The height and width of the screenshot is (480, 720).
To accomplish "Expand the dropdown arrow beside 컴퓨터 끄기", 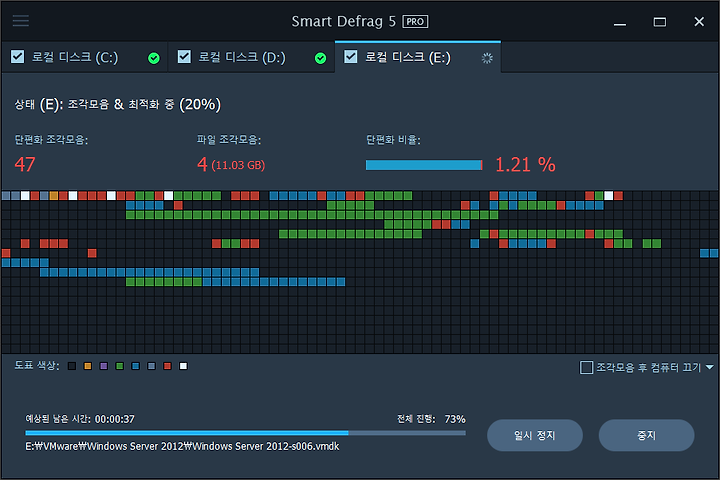I will click(709, 367).
